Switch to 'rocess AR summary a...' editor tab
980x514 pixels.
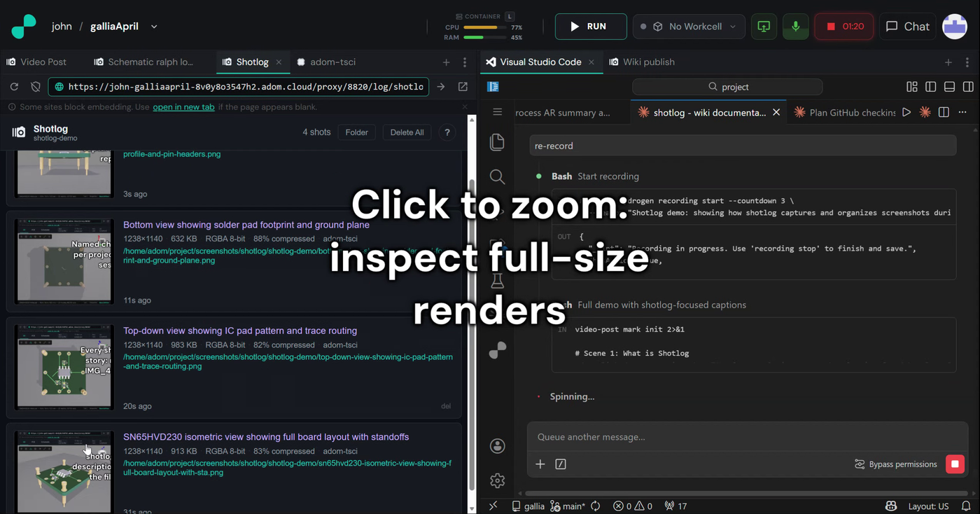pyautogui.click(x=563, y=113)
